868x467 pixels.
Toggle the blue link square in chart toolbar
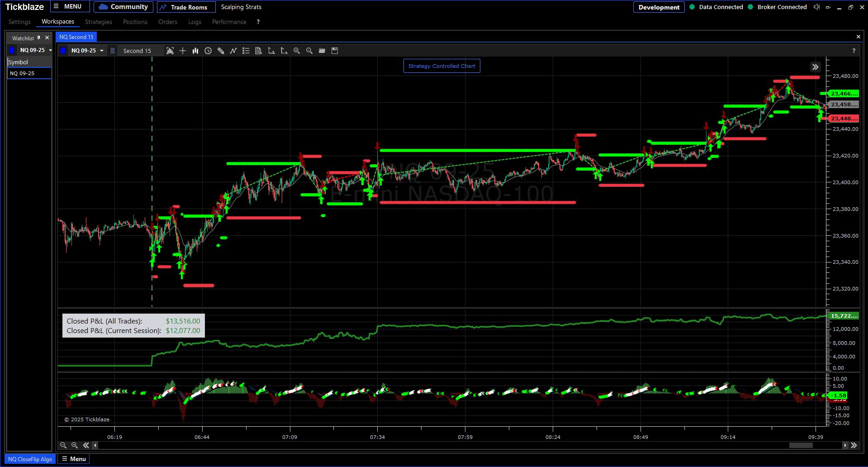[63, 51]
